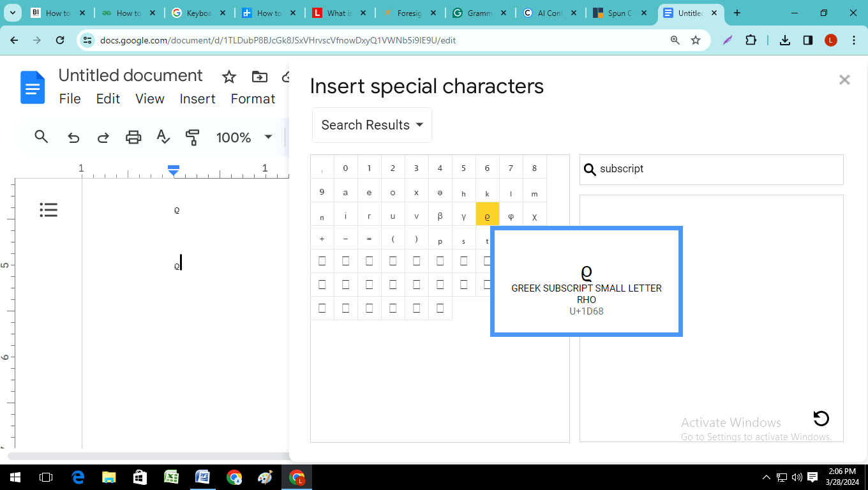Close the Insert special characters dialog

[x=844, y=80]
